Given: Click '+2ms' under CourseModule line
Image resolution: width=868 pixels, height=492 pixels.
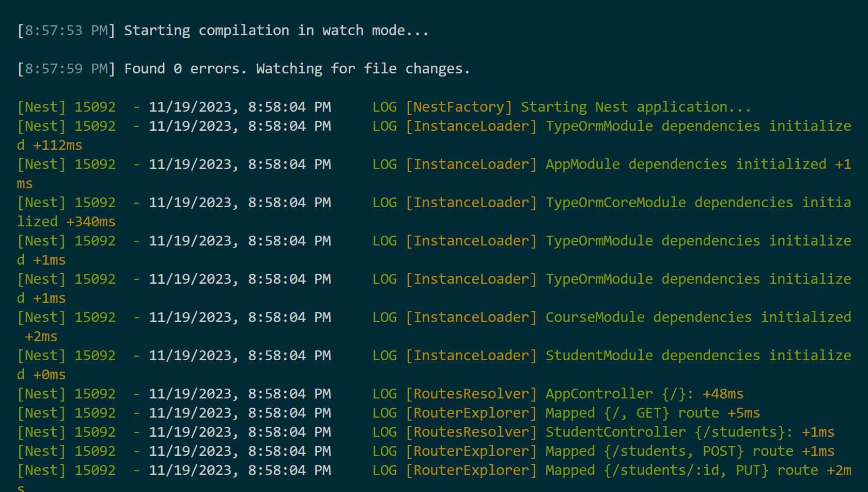Looking at the screenshot, I should pyautogui.click(x=41, y=336).
